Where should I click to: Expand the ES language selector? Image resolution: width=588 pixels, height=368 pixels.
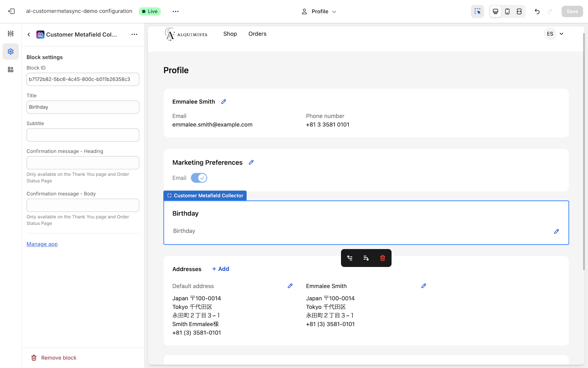coord(554,34)
